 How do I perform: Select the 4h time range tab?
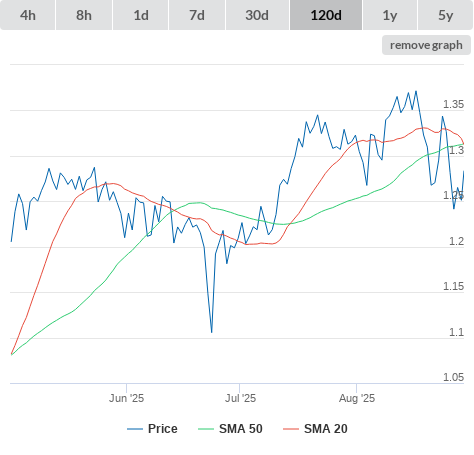point(28,15)
